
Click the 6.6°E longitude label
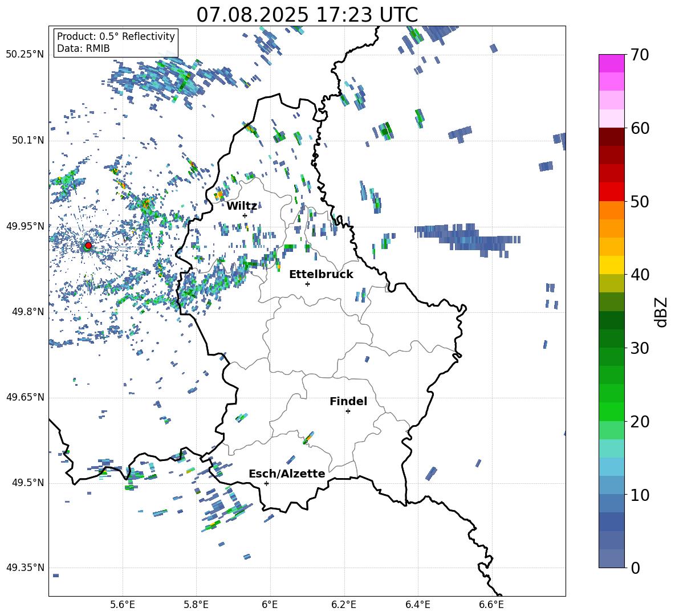tap(491, 605)
